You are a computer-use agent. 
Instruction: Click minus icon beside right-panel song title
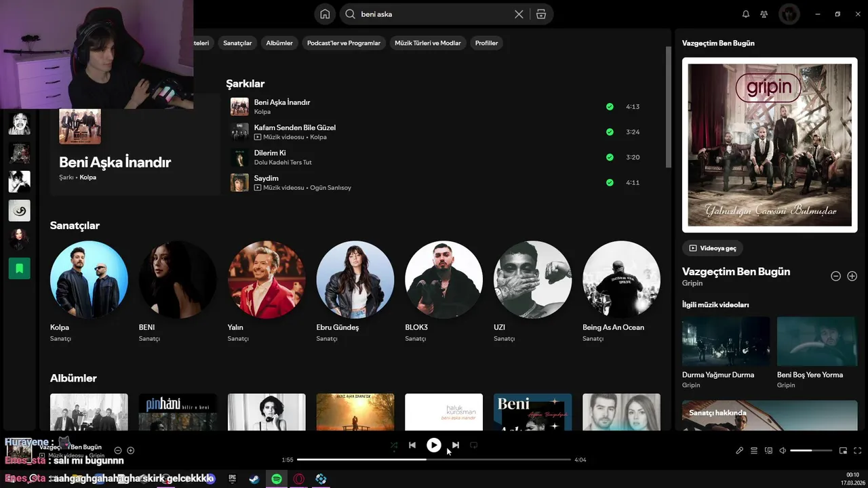[x=835, y=276]
